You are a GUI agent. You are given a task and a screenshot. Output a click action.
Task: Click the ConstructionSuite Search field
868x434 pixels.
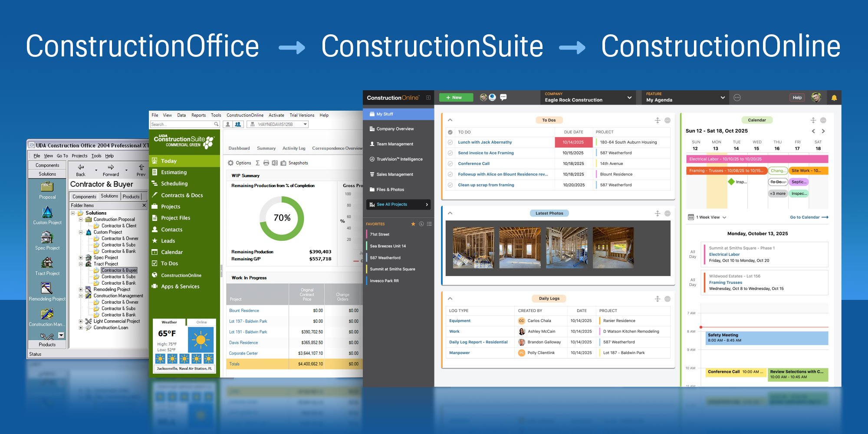[x=185, y=125]
